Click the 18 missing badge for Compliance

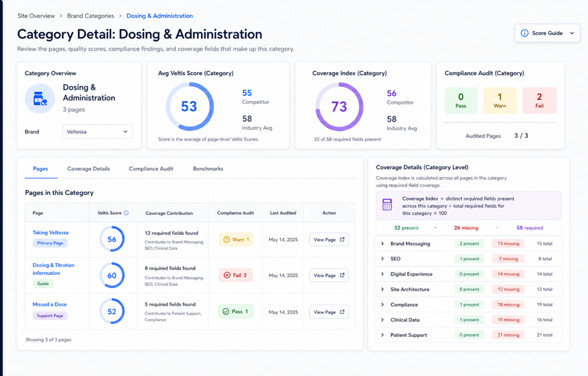509,304
